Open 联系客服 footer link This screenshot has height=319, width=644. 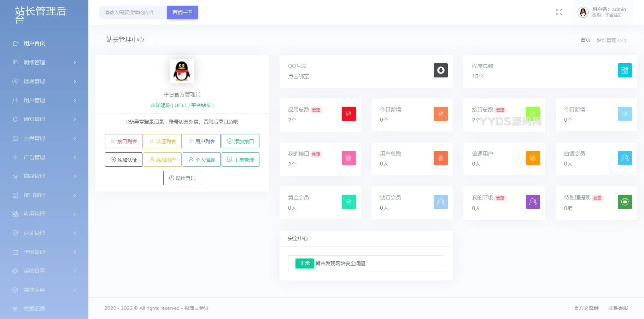618,308
